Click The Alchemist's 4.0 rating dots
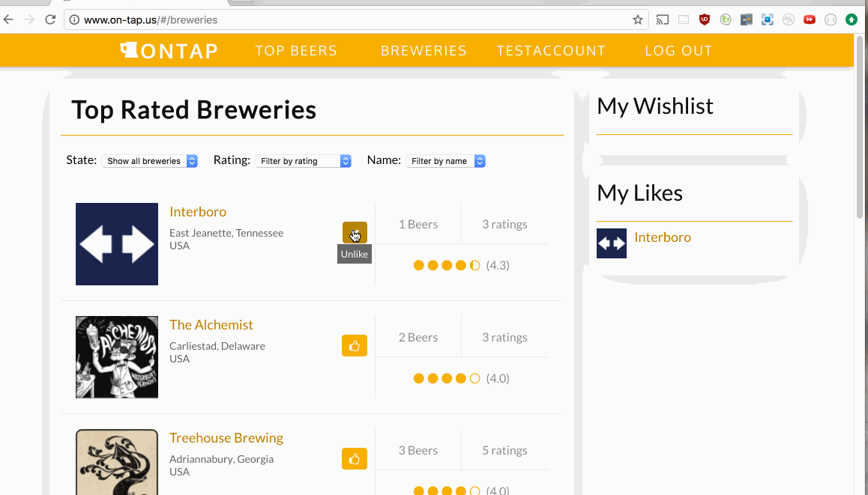The image size is (868, 495). (447, 378)
